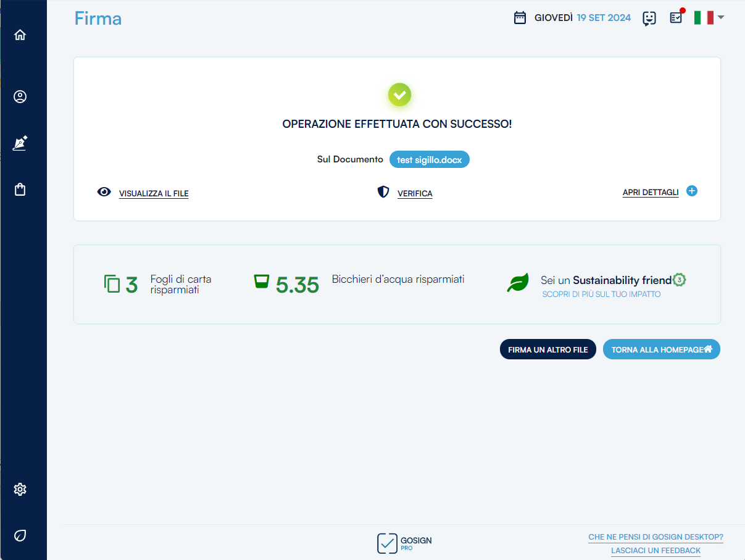Click the eye icon to view file
This screenshot has width=745, height=560.
pyautogui.click(x=104, y=192)
